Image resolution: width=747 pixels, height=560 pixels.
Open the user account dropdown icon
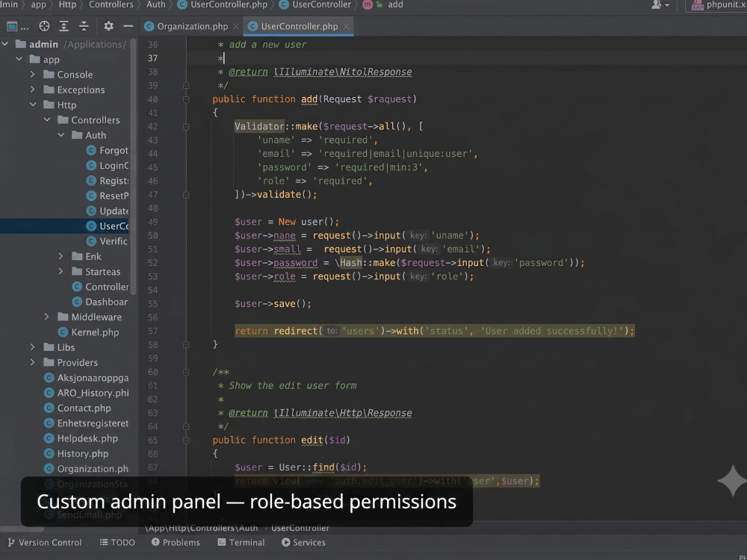click(660, 4)
